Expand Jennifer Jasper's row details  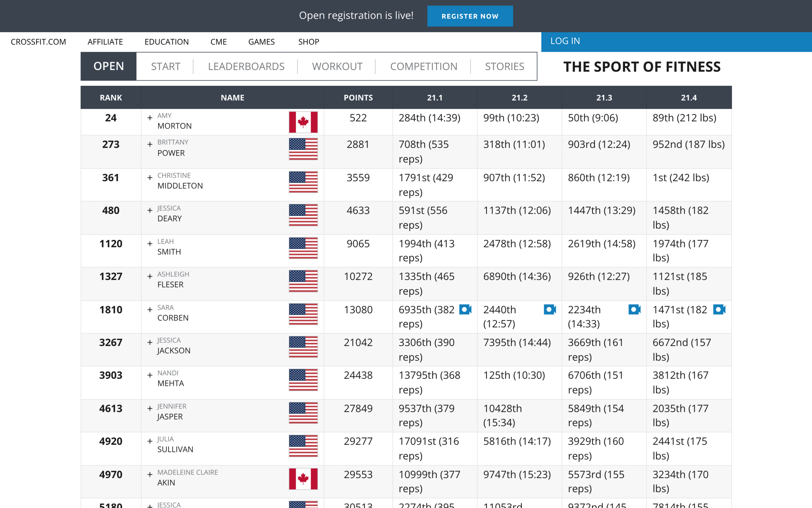coord(150,408)
